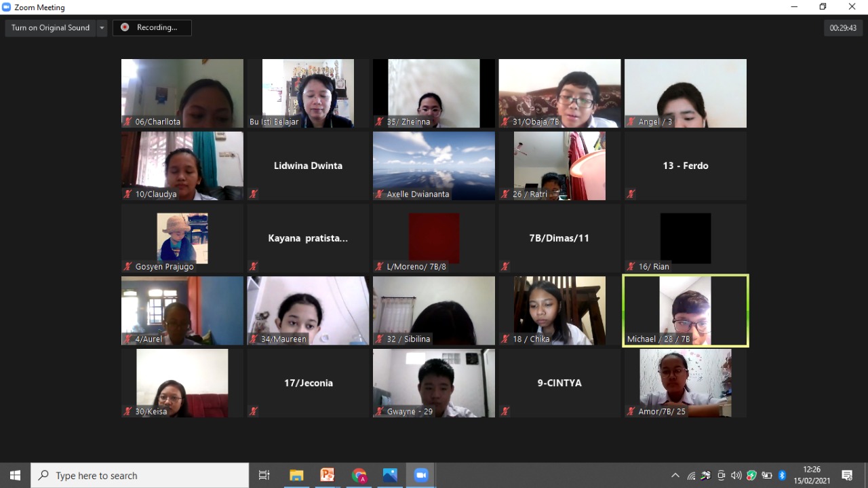This screenshot has height=488, width=868.
Task: Select 31/Obaja/7B video tile
Action: 559,93
